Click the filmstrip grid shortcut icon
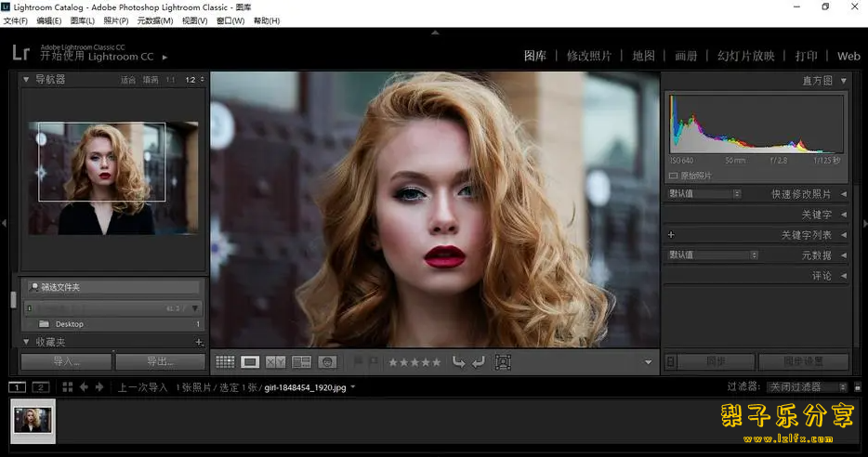Image resolution: width=868 pixels, height=457 pixels. (x=68, y=387)
